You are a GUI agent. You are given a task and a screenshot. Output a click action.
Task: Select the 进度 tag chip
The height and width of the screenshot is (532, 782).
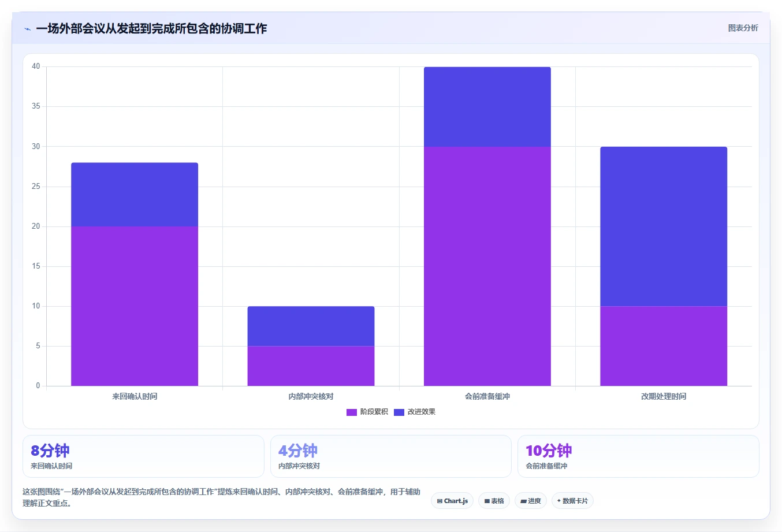tap(531, 501)
